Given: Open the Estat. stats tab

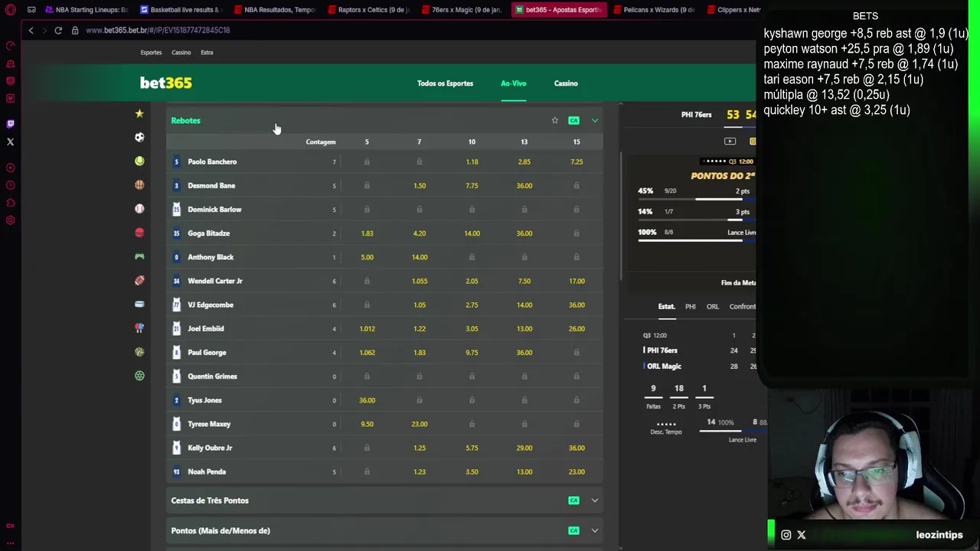Looking at the screenshot, I should [667, 307].
